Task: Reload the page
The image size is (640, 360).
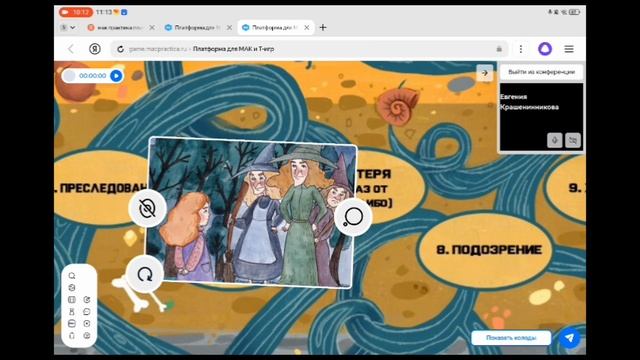Action: click(120, 49)
